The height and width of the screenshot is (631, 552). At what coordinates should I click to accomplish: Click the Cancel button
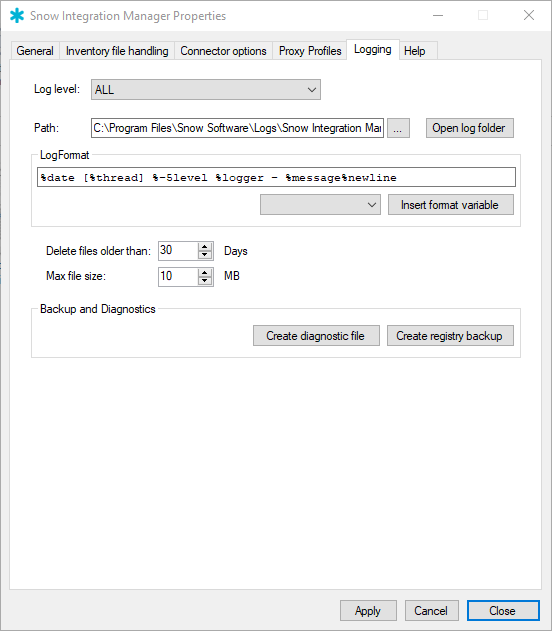(431, 610)
